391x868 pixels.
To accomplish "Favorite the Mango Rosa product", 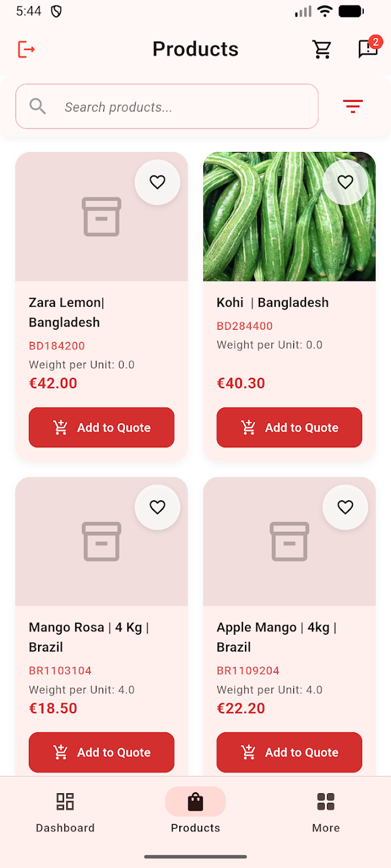I will click(157, 508).
